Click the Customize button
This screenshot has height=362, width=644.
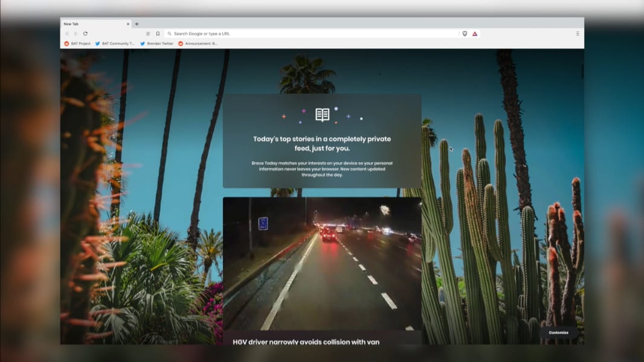point(558,332)
